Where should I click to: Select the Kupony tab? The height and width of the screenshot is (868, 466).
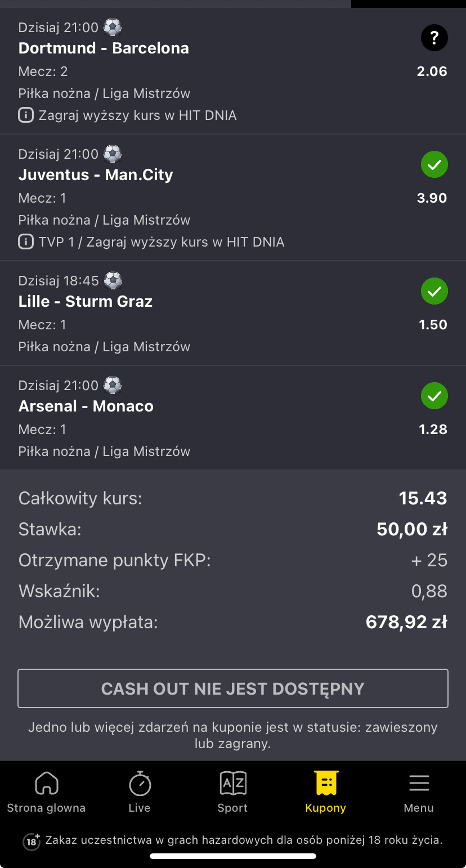pyautogui.click(x=326, y=792)
